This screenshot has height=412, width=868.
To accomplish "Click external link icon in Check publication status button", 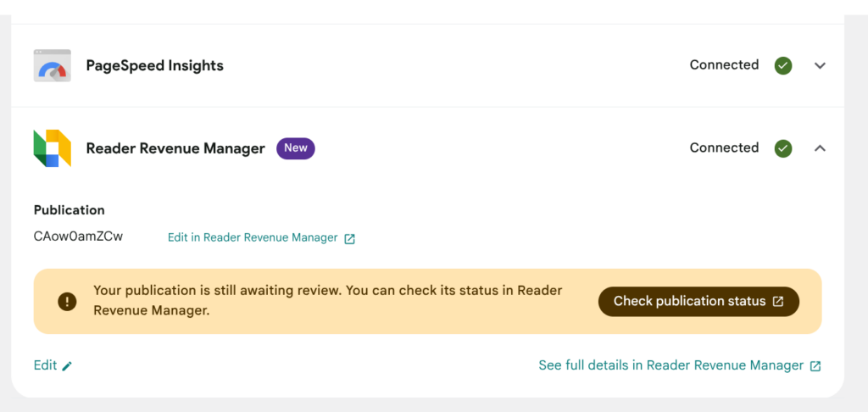I will pyautogui.click(x=778, y=301).
